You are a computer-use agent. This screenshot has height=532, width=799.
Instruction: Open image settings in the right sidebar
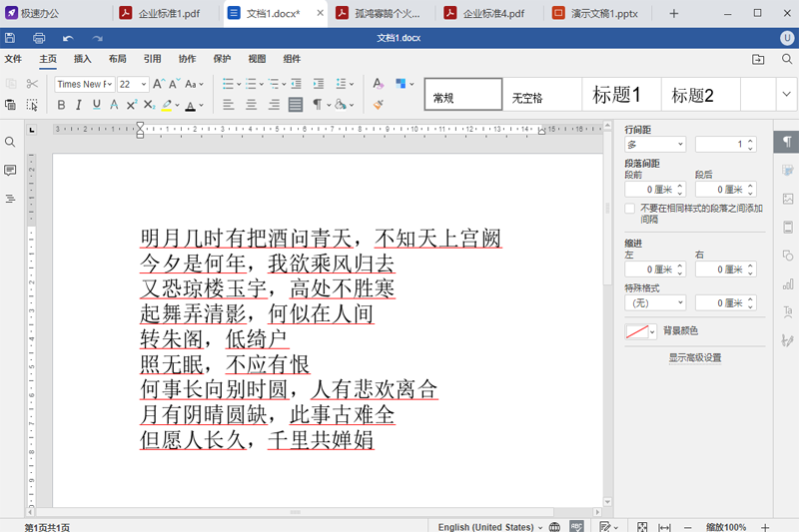click(x=787, y=199)
